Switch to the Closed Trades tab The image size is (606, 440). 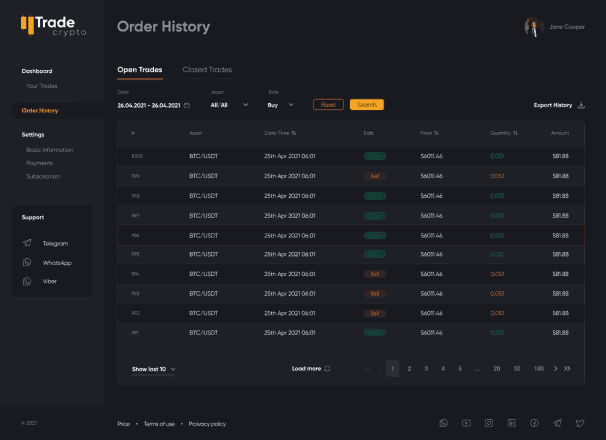[x=207, y=70]
